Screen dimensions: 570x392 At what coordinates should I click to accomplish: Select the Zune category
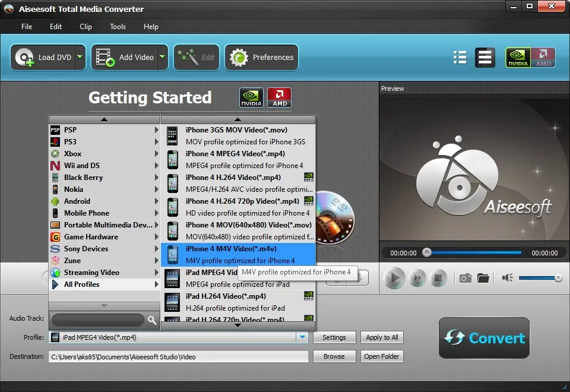(x=104, y=261)
